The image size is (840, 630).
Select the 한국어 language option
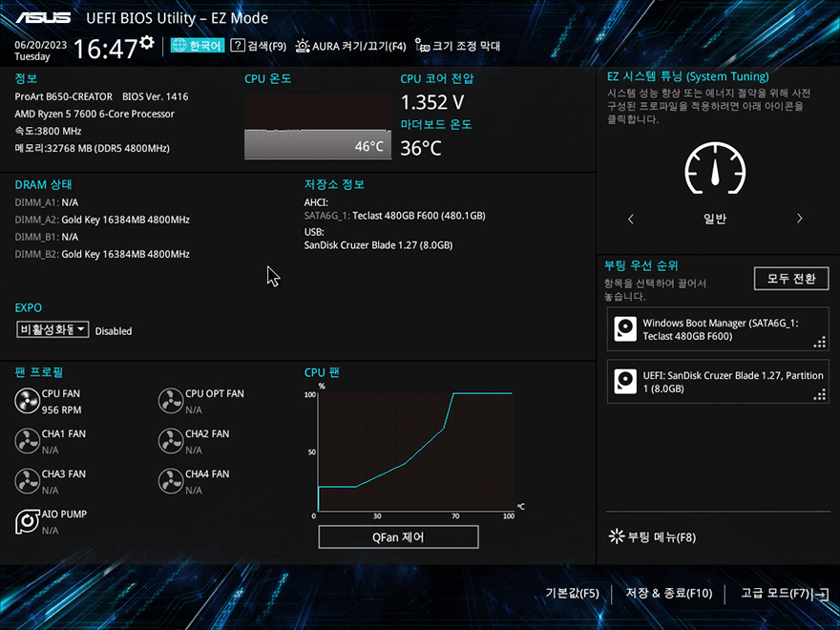198,46
